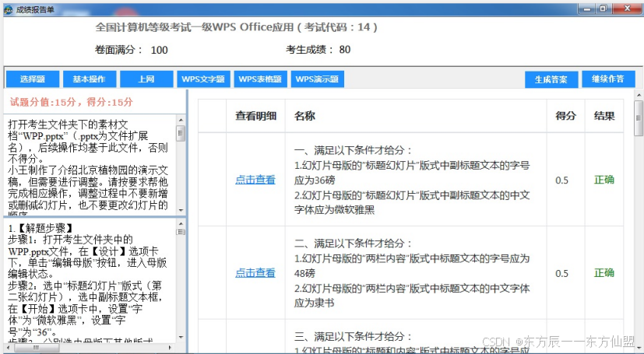Click up arrow of solution steps scrollbar
This screenshot has height=354, width=644.
[x=181, y=223]
